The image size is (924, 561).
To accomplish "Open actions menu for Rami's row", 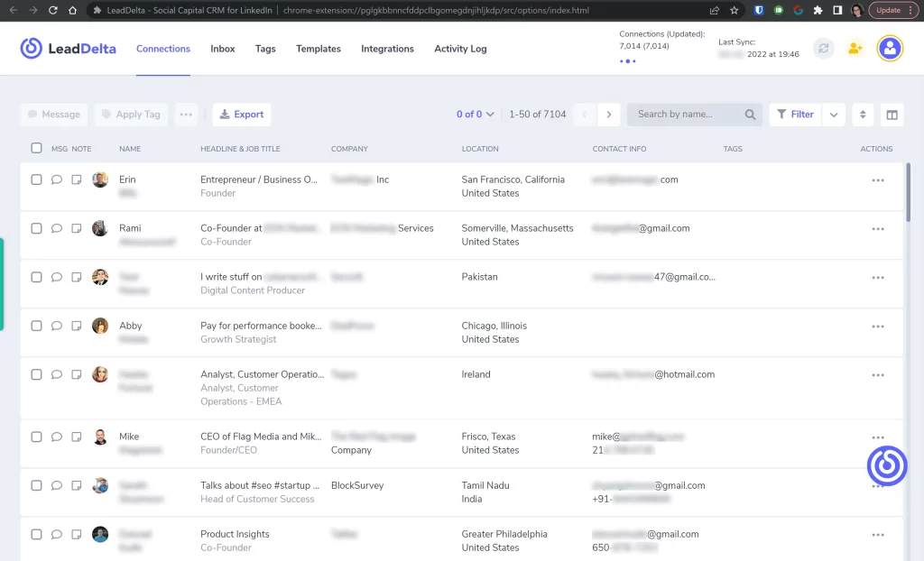I will (x=878, y=229).
